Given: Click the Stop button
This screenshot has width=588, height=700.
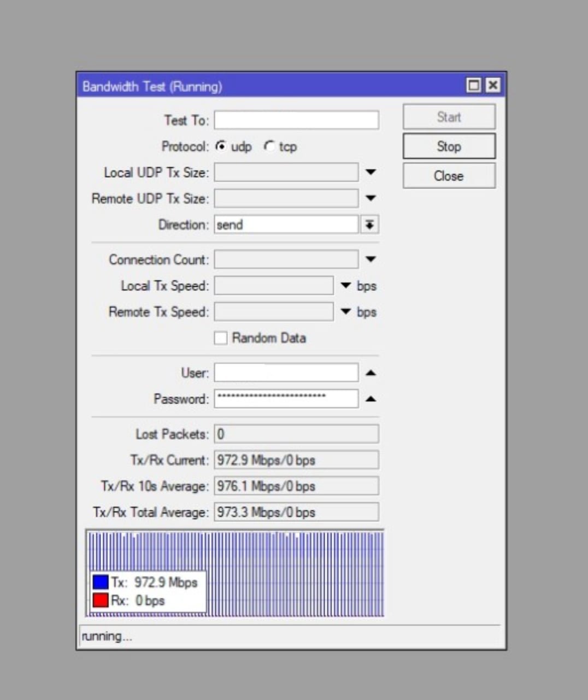Looking at the screenshot, I should click(449, 146).
